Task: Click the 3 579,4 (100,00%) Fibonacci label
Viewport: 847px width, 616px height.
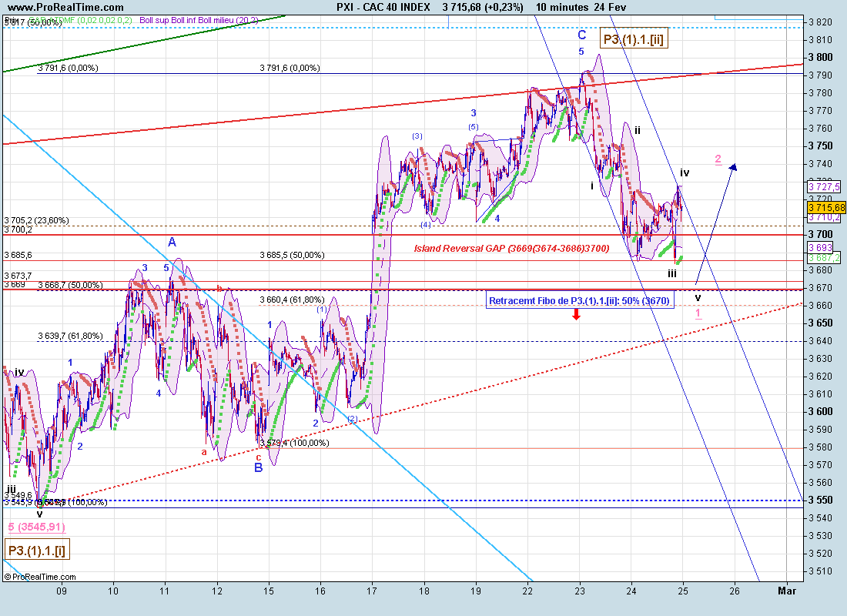Action: (294, 443)
